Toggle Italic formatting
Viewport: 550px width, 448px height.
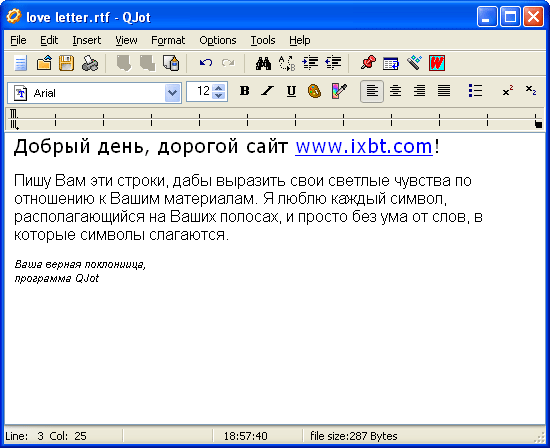[268, 91]
